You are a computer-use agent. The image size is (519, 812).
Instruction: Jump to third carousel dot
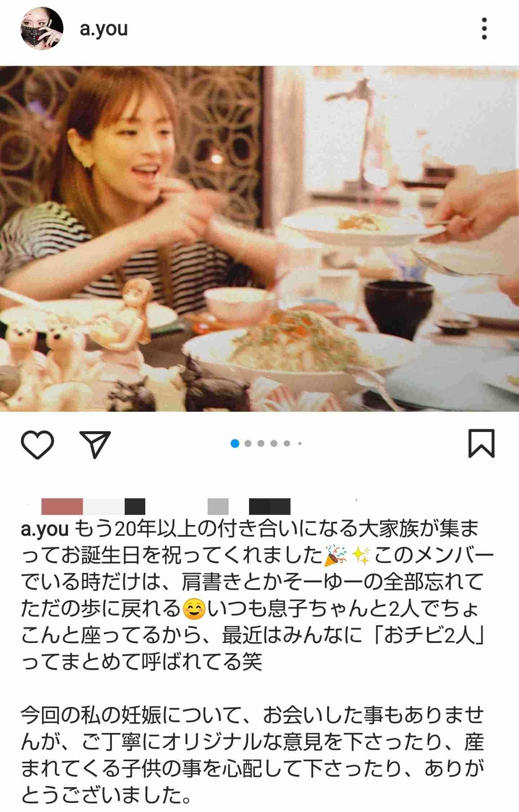pyautogui.click(x=261, y=443)
